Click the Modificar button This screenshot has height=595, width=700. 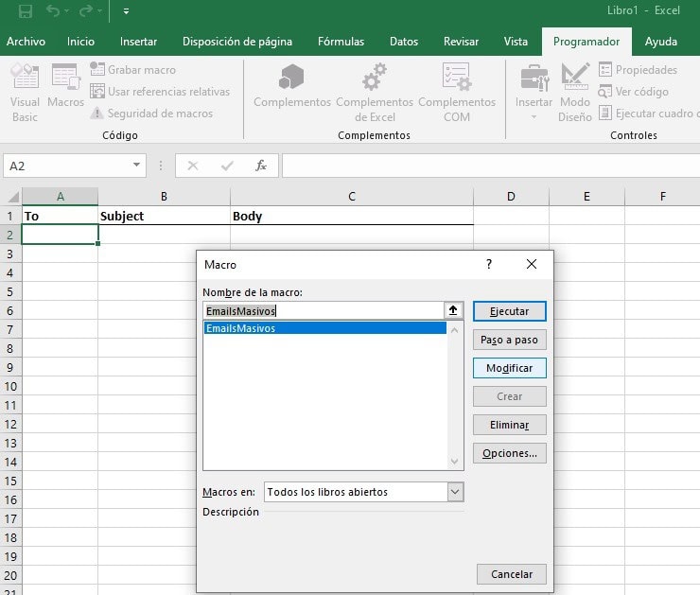pyautogui.click(x=509, y=368)
